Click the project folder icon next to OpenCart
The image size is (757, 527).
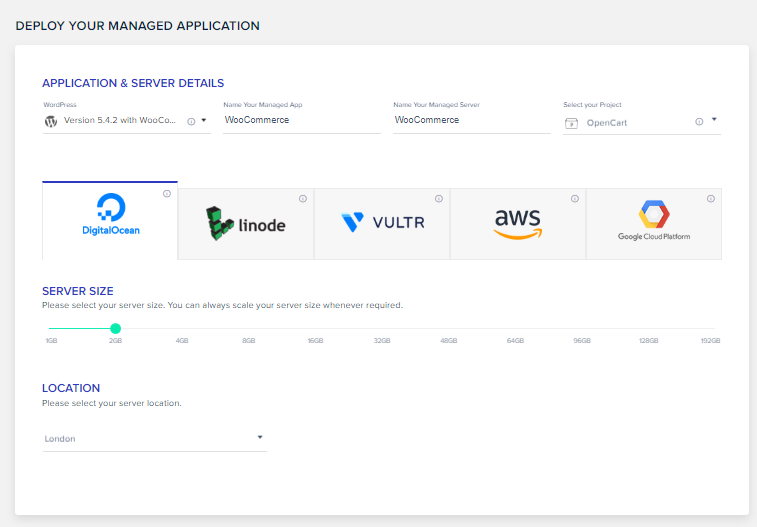click(x=571, y=123)
